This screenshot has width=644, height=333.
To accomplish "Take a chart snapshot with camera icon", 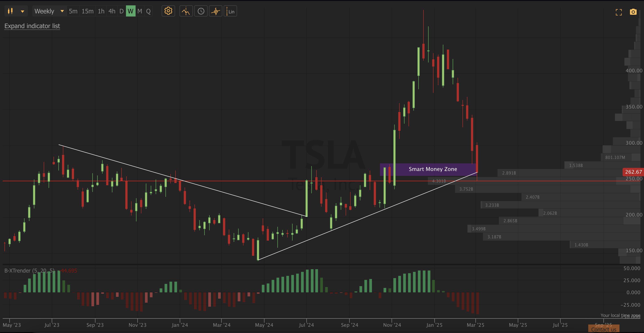I will pos(633,12).
